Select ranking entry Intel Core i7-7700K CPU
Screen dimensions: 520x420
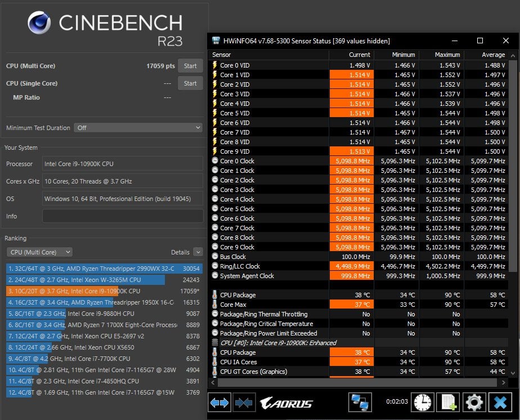tap(104, 359)
